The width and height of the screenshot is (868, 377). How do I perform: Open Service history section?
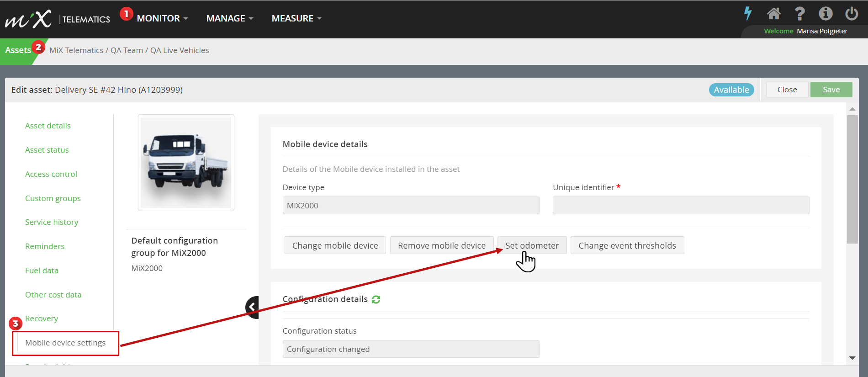[x=52, y=222]
